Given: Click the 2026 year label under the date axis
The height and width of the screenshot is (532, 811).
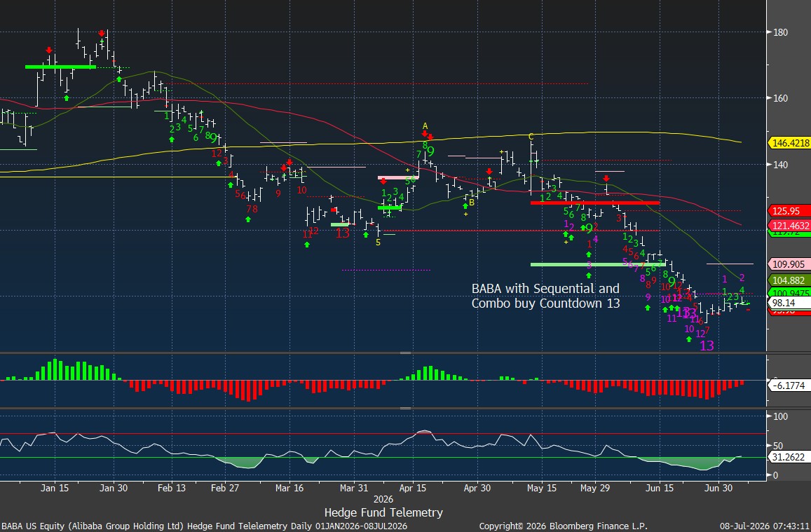Looking at the screenshot, I should coord(383,500).
